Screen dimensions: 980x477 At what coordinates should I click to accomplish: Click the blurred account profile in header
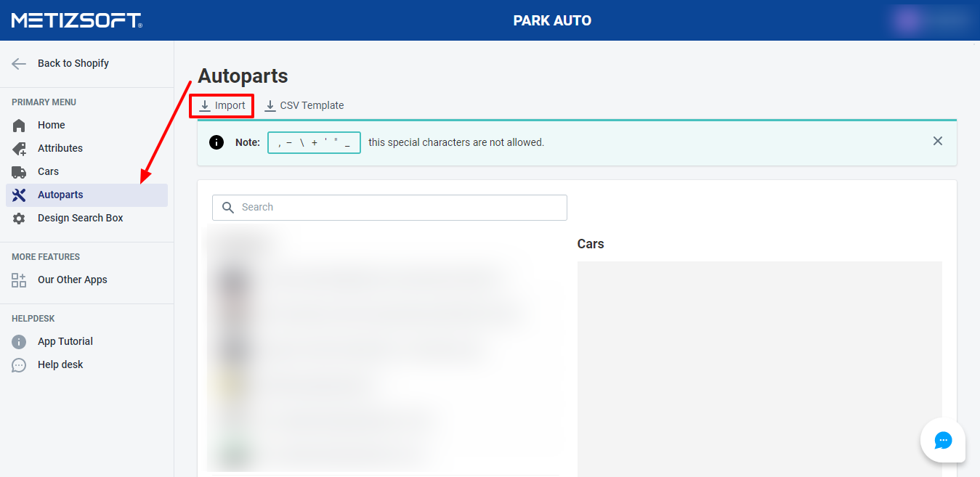click(931, 20)
